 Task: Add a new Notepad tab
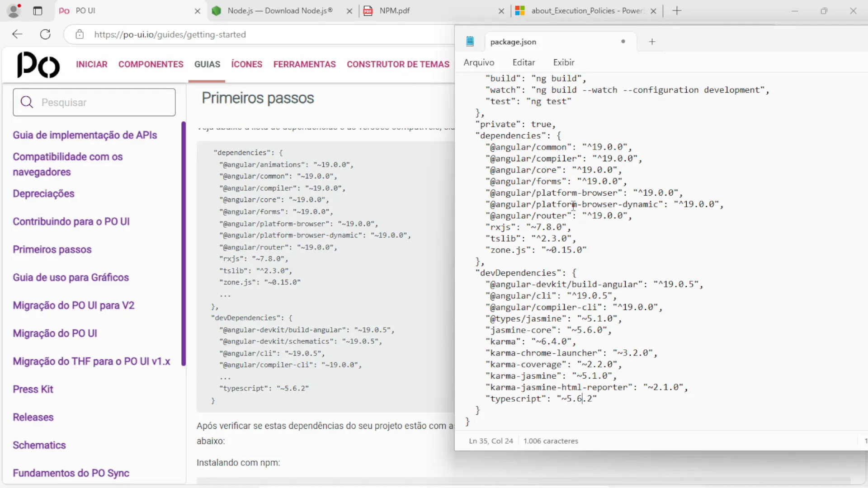pyautogui.click(x=652, y=42)
